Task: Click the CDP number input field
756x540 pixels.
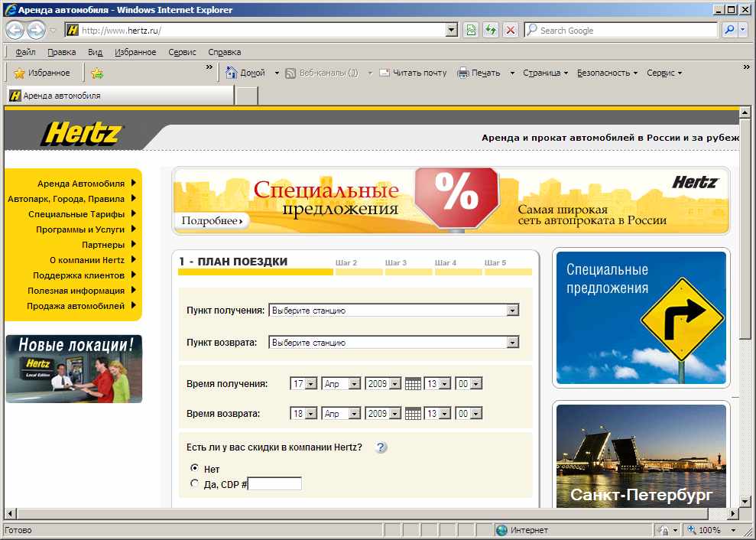Action: (x=275, y=483)
